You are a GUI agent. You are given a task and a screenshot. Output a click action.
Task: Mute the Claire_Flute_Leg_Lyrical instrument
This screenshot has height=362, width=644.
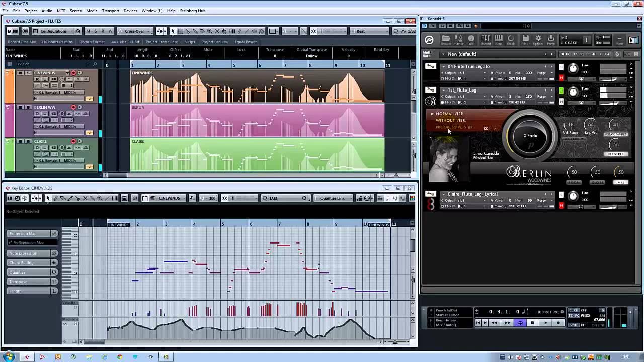561,206
